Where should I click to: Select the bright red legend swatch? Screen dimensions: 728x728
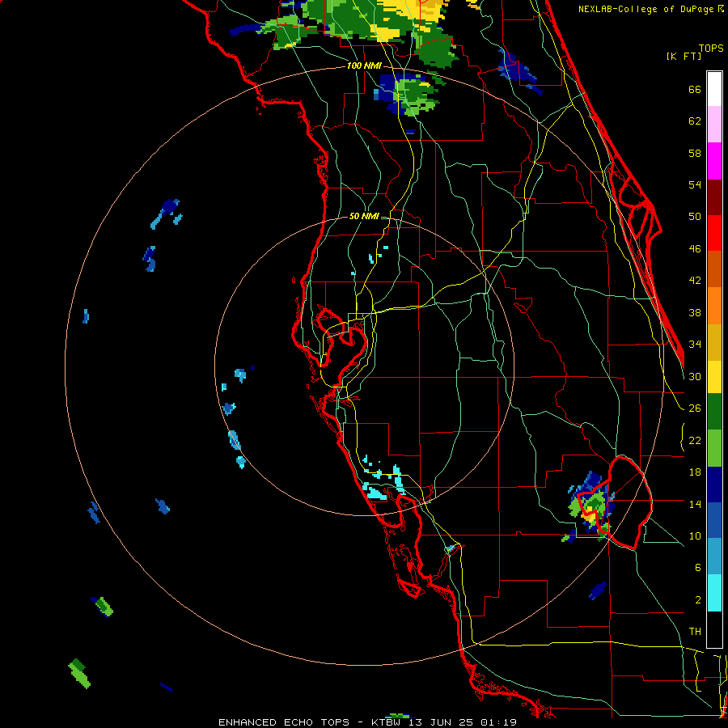[714, 233]
